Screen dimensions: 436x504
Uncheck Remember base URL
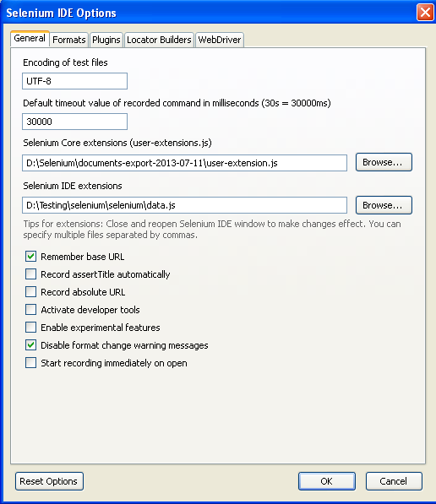point(31,257)
